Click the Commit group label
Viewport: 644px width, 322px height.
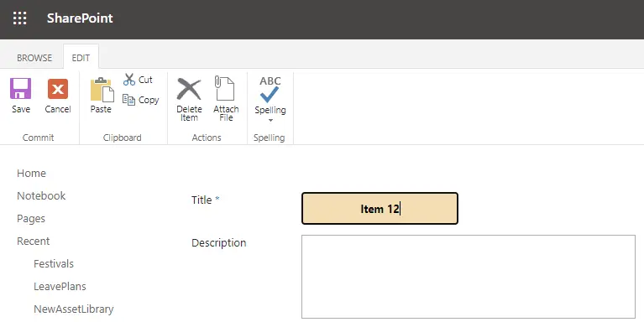pos(38,138)
